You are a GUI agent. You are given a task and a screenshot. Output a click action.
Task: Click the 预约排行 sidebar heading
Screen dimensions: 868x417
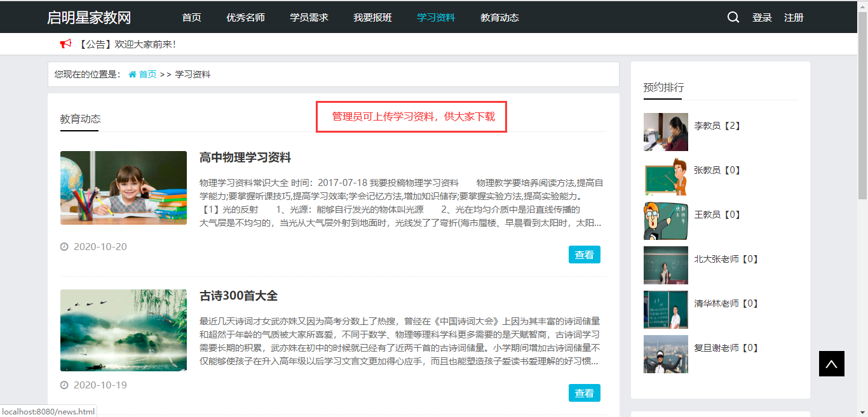click(663, 87)
